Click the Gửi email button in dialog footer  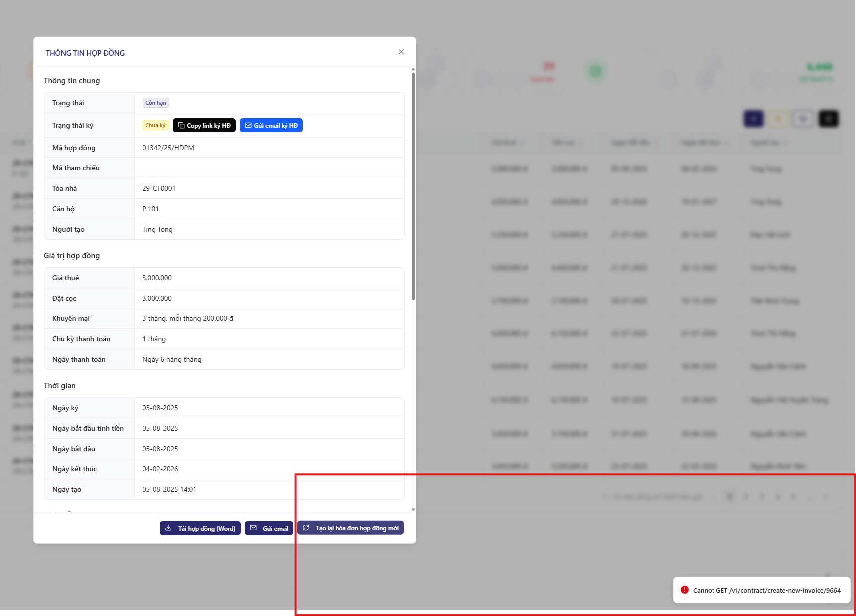click(x=269, y=528)
